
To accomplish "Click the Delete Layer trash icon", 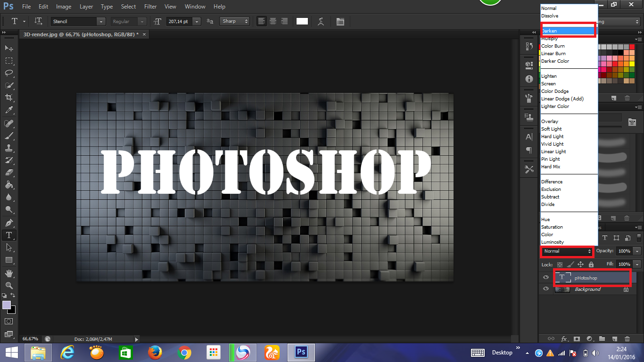I will [627, 338].
